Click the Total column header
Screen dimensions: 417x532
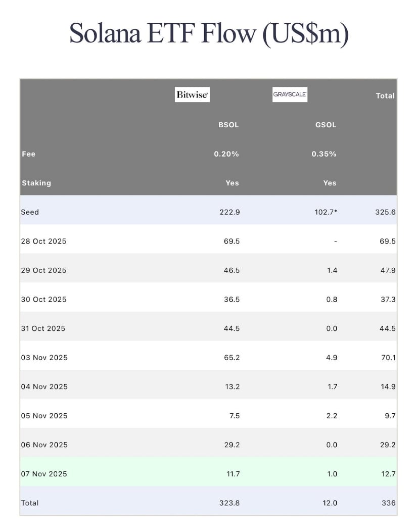click(x=385, y=95)
